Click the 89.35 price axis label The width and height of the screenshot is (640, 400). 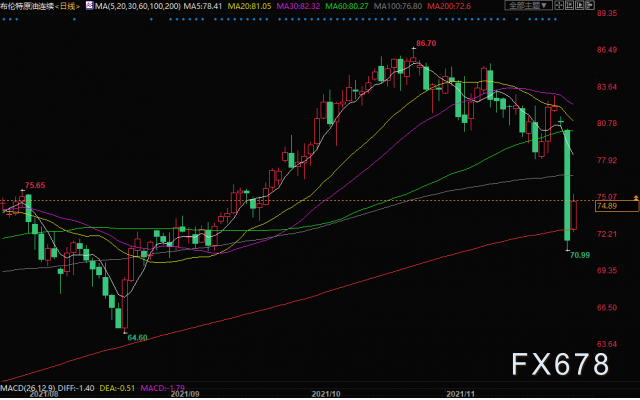(x=607, y=13)
